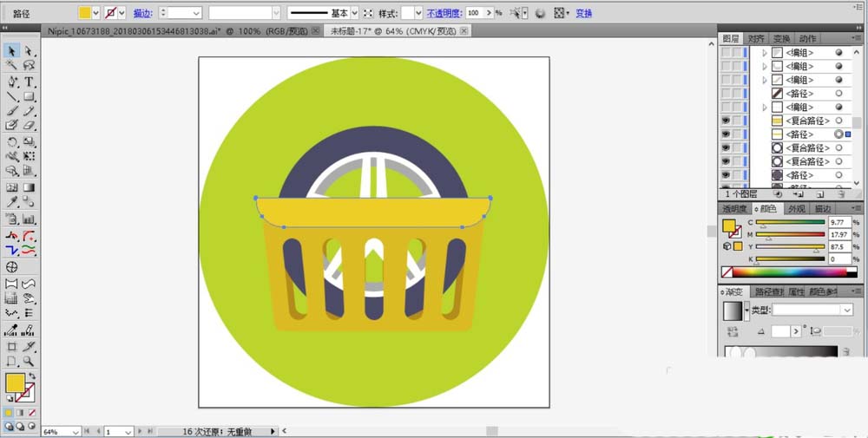Select the Type tool
The image size is (868, 438).
point(29,82)
